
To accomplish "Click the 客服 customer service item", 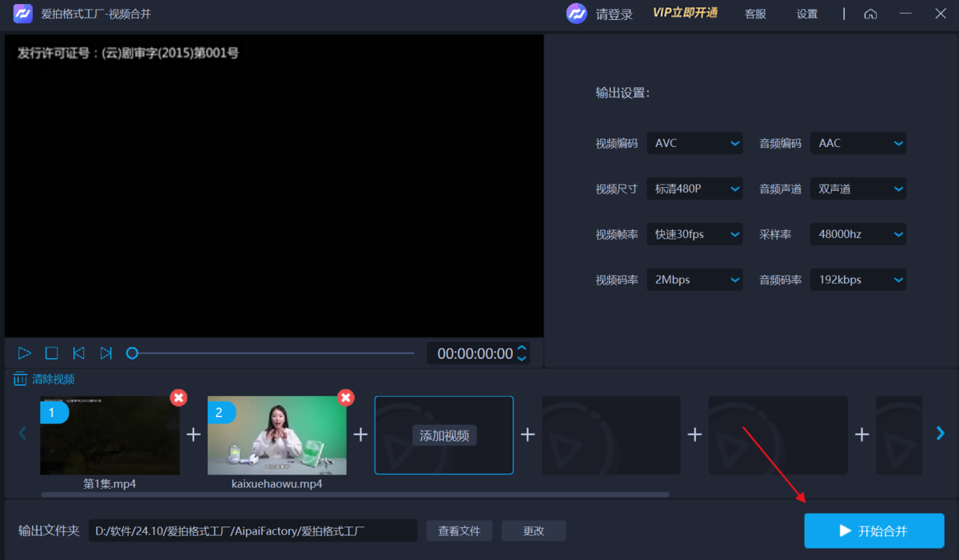I will tap(754, 13).
